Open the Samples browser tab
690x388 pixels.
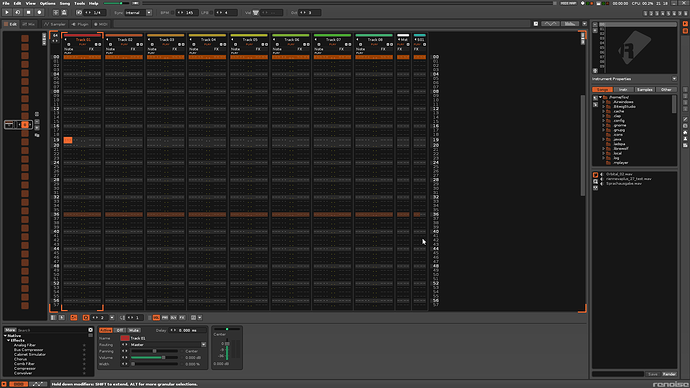coord(645,90)
